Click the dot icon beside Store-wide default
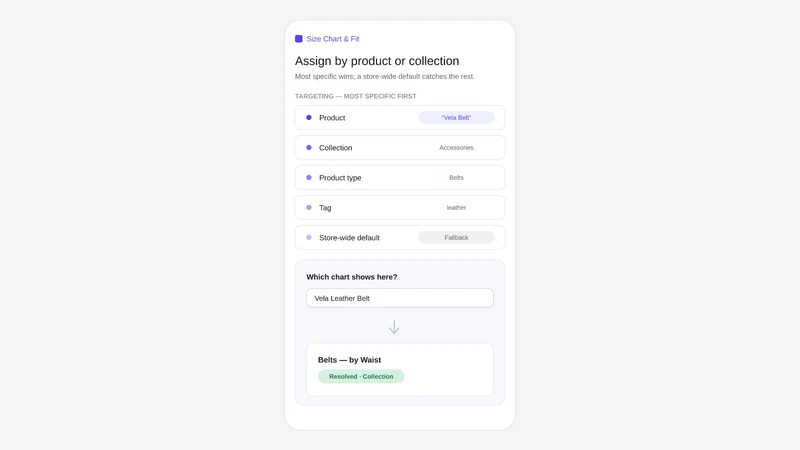 (309, 238)
